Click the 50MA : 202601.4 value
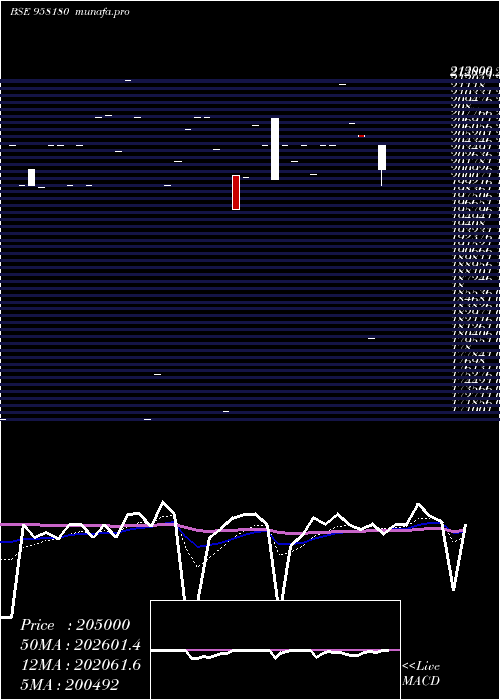500x700 pixels. (x=81, y=645)
